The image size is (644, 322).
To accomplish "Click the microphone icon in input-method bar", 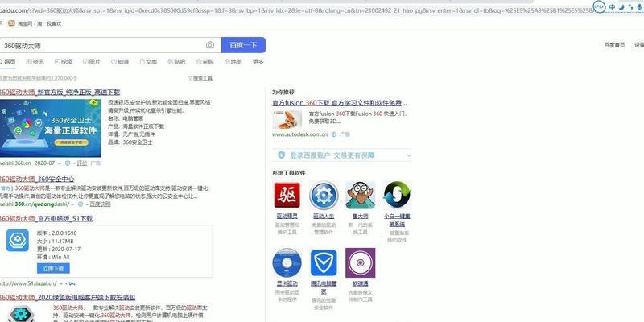I will pyautogui.click(x=639, y=7).
